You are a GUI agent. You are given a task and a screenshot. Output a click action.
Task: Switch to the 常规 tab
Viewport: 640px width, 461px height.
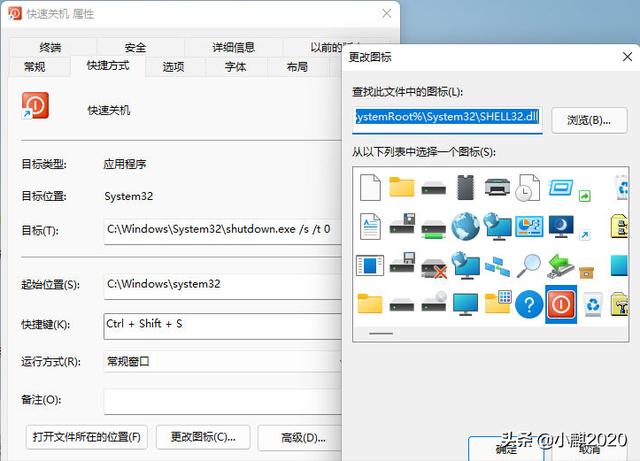tap(35, 67)
